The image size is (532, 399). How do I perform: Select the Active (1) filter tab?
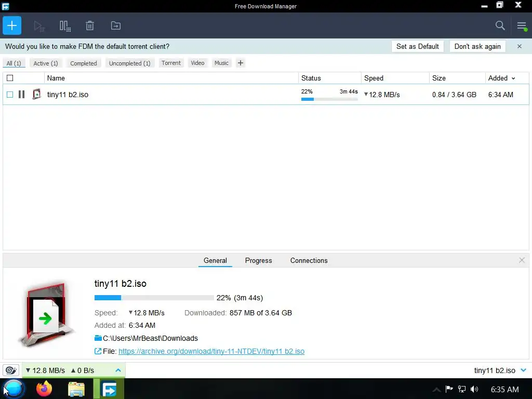(x=46, y=63)
